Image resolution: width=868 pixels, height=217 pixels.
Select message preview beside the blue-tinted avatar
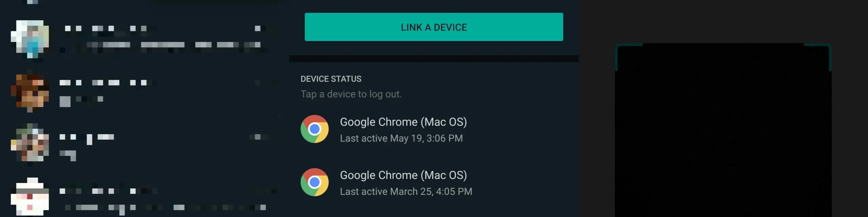(163, 45)
